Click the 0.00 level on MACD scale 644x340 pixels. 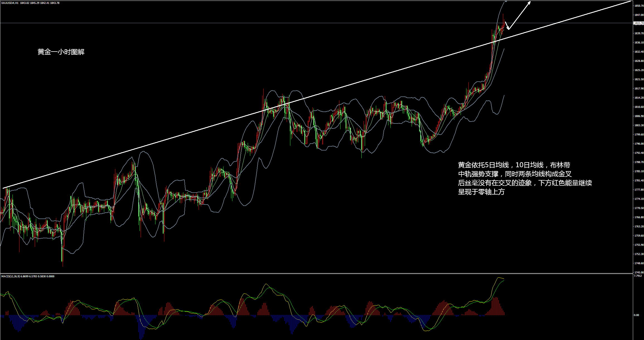[x=636, y=315]
